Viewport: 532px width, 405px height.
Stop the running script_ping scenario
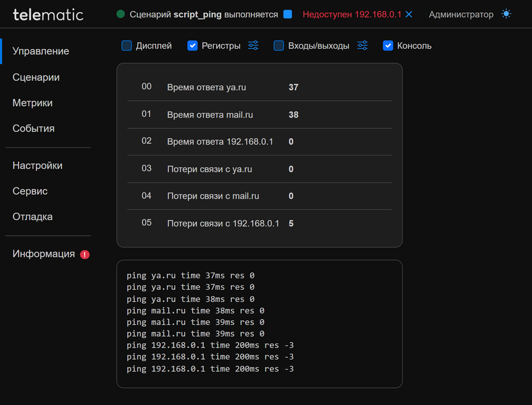pyautogui.click(x=288, y=14)
